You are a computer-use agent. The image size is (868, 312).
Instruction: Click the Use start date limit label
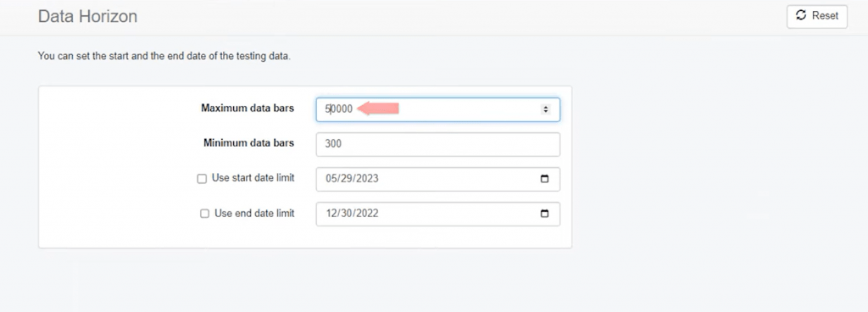[x=253, y=178]
